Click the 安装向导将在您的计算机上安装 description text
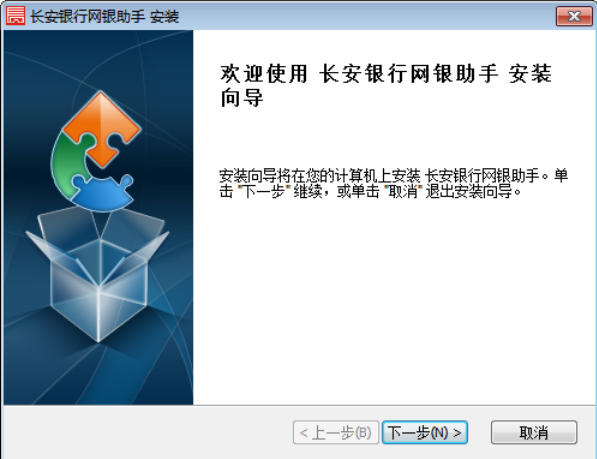This screenshot has width=597, height=459. (319, 176)
